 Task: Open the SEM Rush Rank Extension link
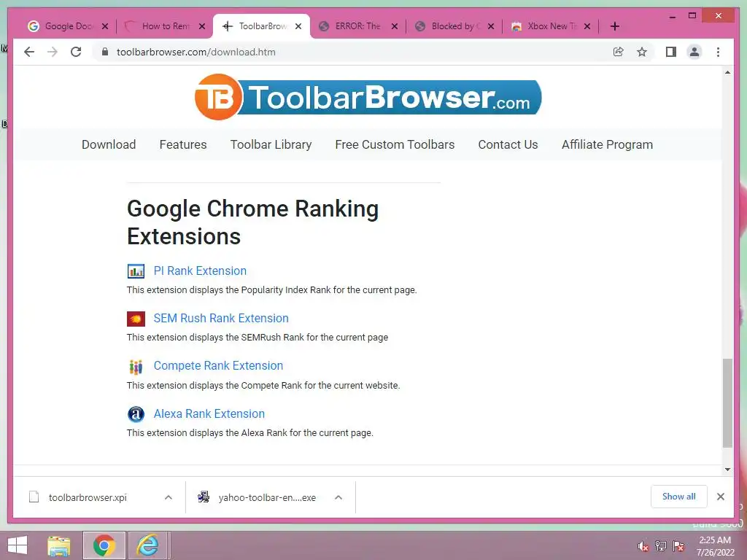(221, 318)
